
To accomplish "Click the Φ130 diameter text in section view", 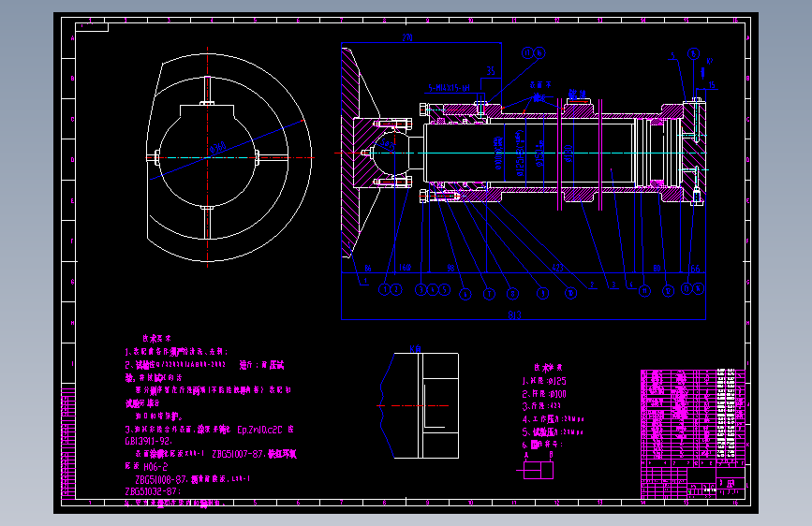I will click(x=568, y=153).
